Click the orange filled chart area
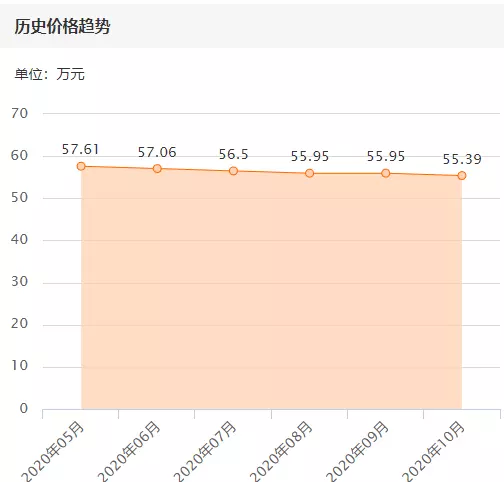 (x=271, y=290)
